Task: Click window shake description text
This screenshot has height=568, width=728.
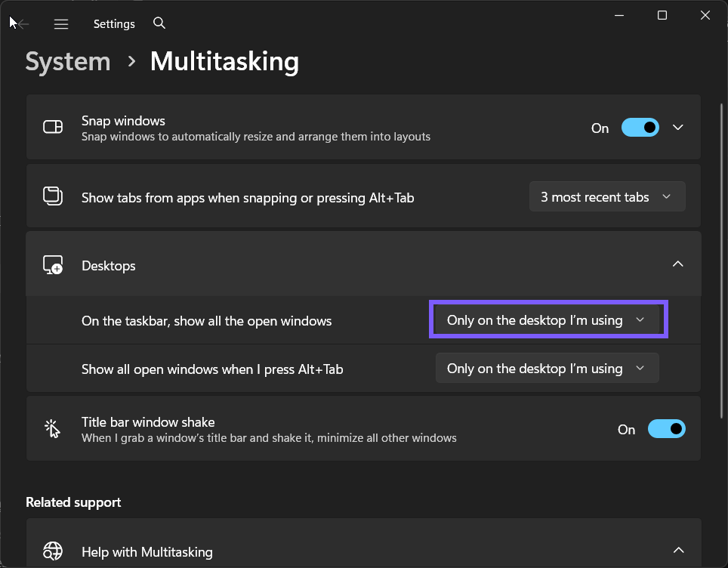Action: point(269,438)
